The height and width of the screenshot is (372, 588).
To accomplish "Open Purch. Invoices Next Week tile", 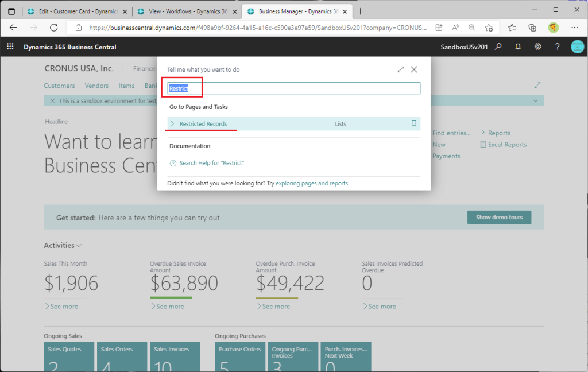I will tap(346, 356).
